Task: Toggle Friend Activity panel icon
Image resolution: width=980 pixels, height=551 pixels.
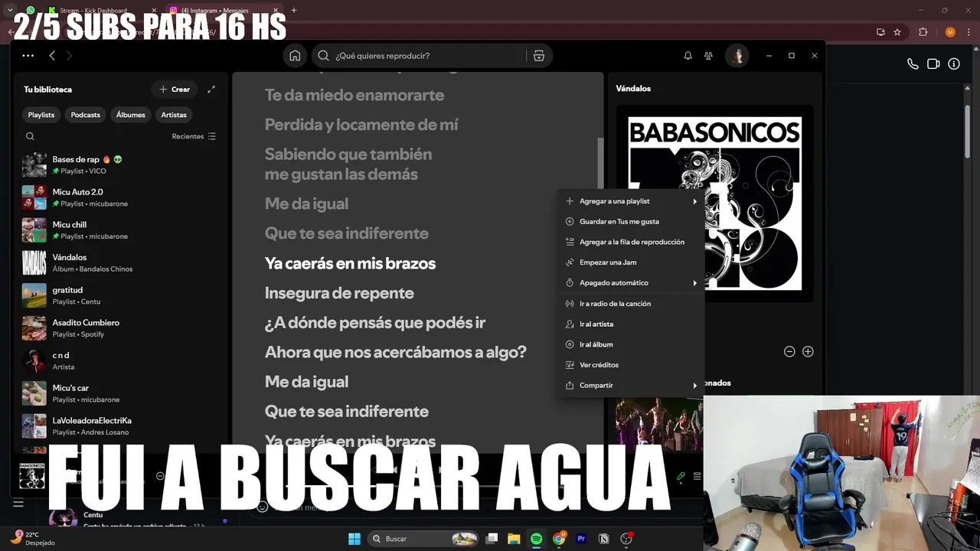Action: (x=708, y=56)
